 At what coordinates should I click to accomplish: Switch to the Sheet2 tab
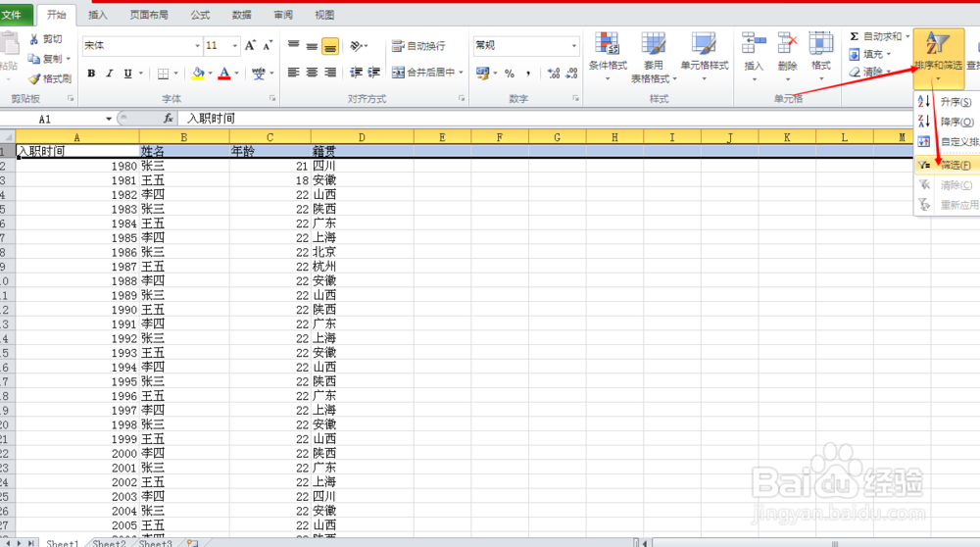point(110,543)
